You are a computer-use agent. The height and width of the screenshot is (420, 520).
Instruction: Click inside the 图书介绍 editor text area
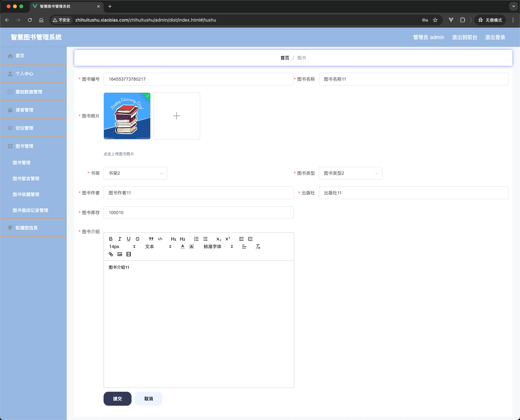click(x=199, y=324)
